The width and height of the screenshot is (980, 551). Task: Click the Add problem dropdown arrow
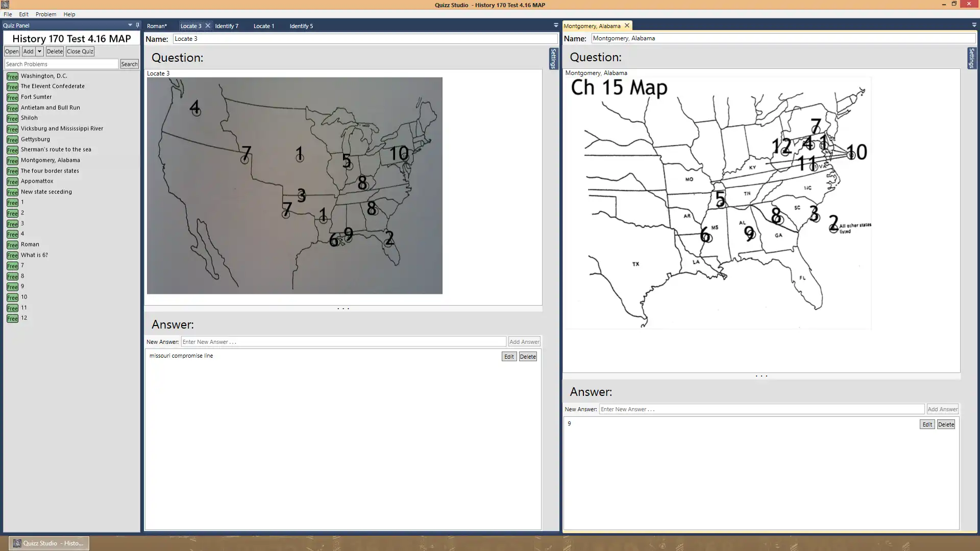[x=39, y=51]
